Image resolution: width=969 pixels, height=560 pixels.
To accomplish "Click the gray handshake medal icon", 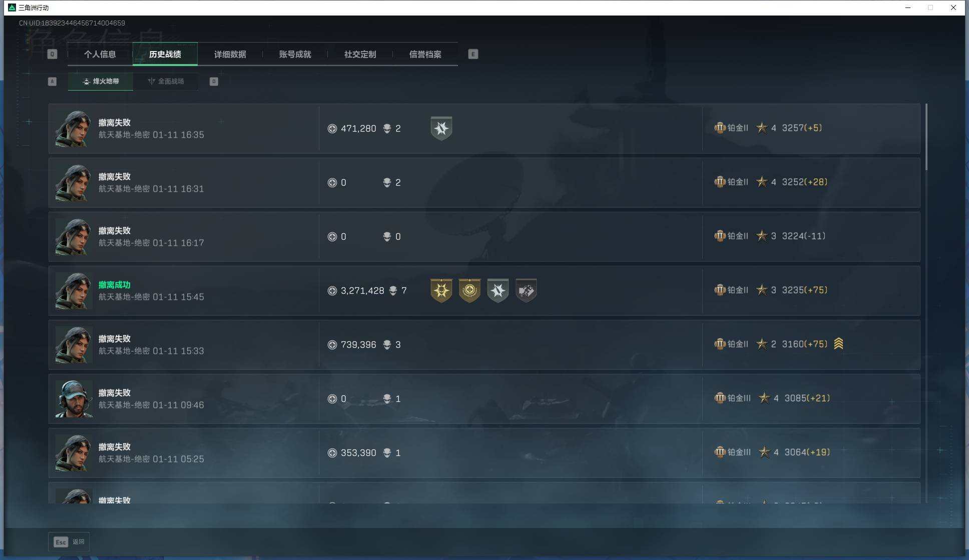I will 526,290.
